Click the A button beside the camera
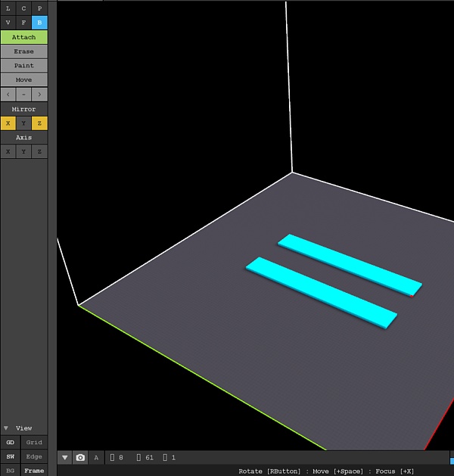 tap(96, 457)
